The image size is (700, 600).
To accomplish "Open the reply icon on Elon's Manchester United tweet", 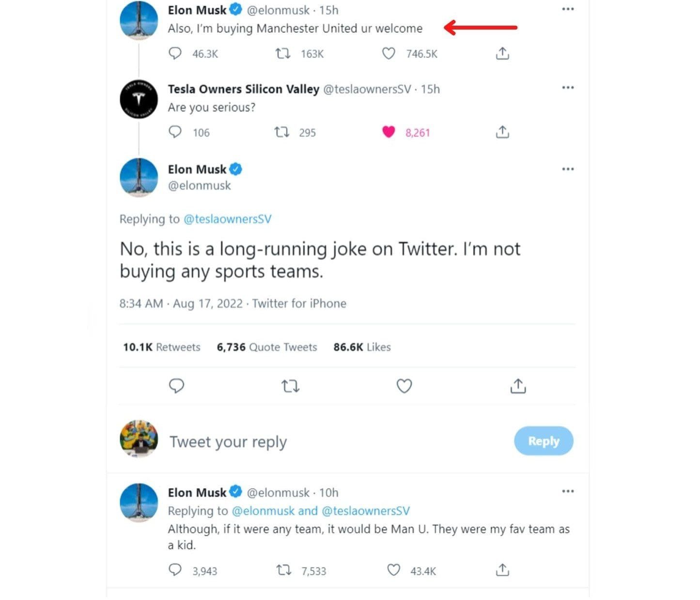I will click(x=176, y=54).
